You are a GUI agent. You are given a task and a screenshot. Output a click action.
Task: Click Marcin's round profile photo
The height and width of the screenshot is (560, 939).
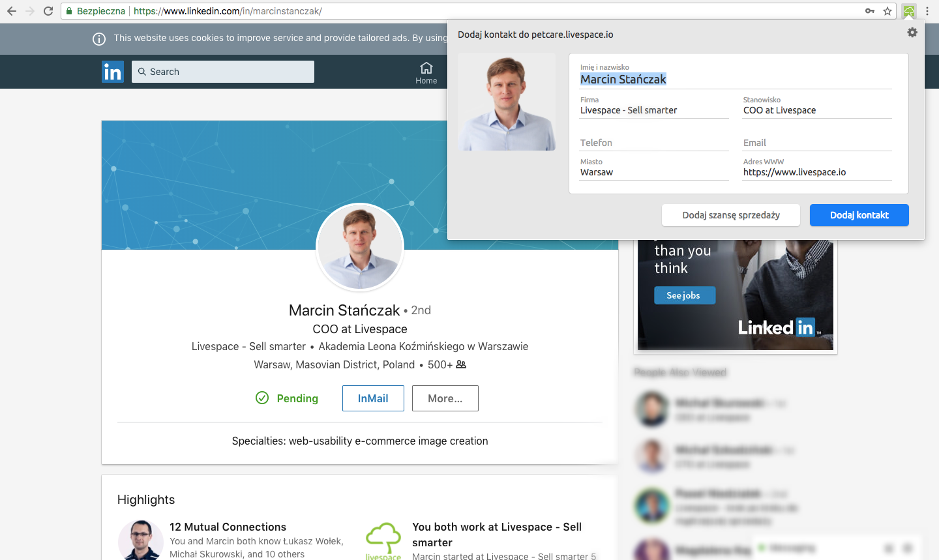coord(360,247)
